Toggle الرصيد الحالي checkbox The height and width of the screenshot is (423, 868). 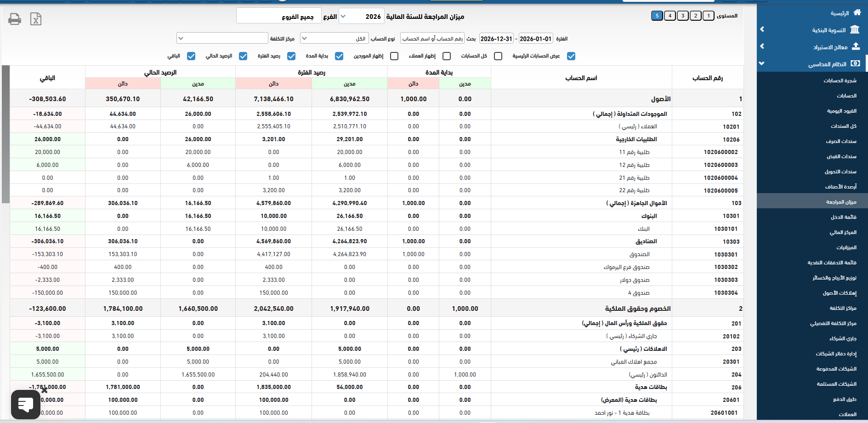pos(243,56)
